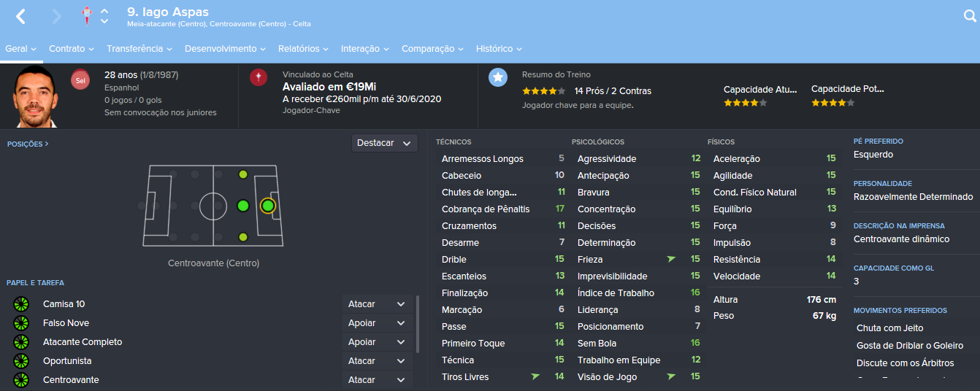Click the back navigation arrow
The image size is (980, 391).
20,16
